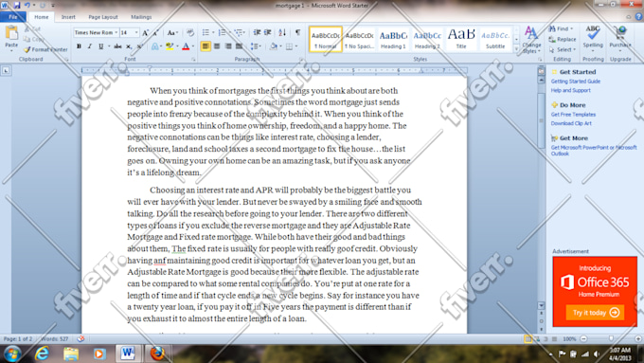Toggle Strikethrough formatting
The height and width of the screenshot is (363, 644).
coord(117,46)
